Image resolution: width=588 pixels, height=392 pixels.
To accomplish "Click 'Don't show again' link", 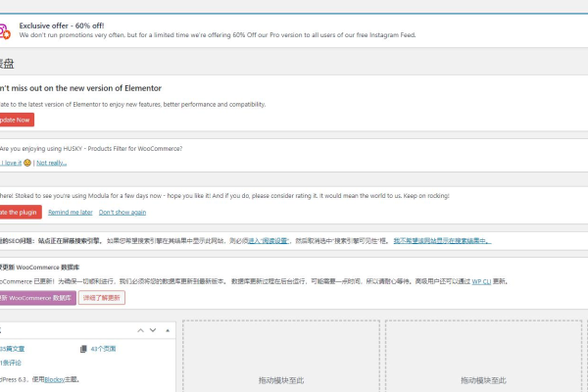I will pos(122,212).
